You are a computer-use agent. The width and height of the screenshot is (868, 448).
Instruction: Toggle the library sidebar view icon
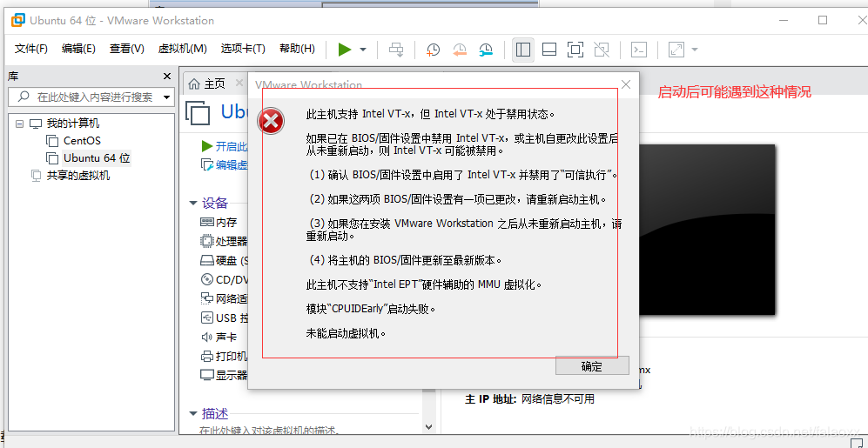click(x=522, y=50)
